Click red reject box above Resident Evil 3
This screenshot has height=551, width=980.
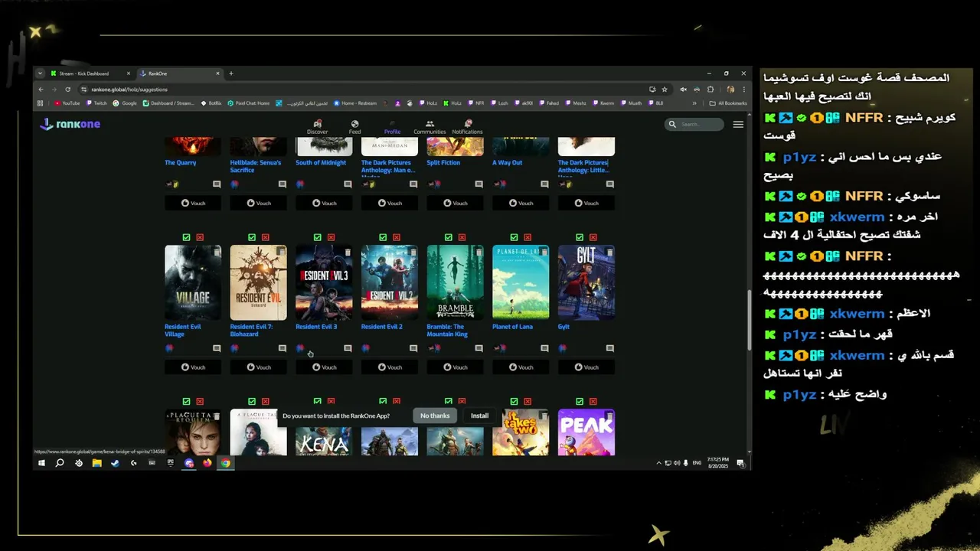pos(331,237)
